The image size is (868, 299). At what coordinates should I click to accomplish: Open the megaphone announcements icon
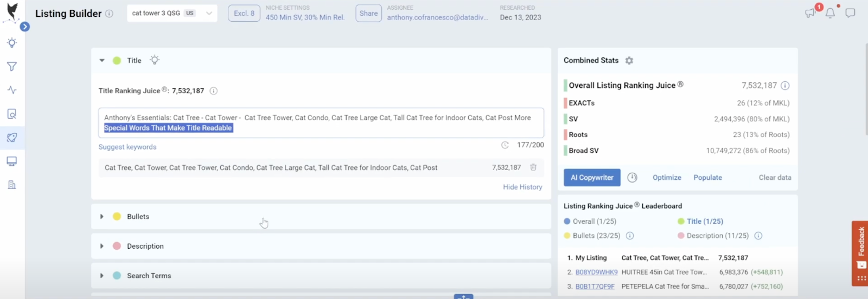click(810, 13)
